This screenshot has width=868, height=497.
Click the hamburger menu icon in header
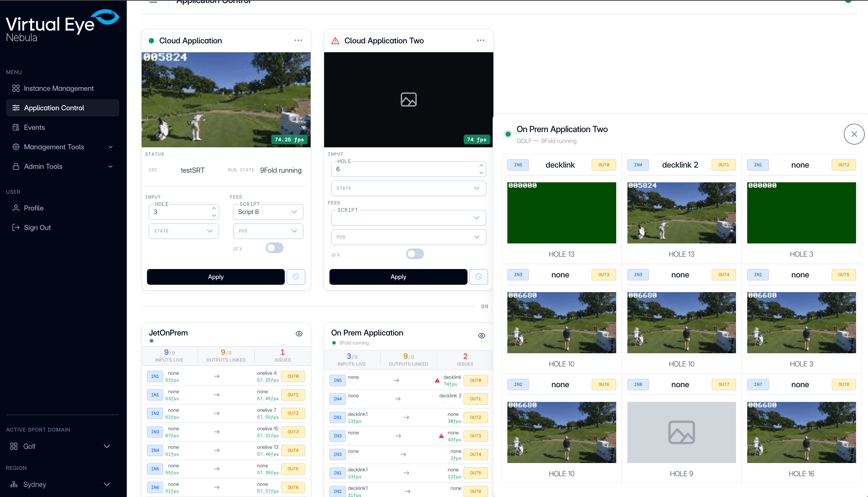coord(153,2)
